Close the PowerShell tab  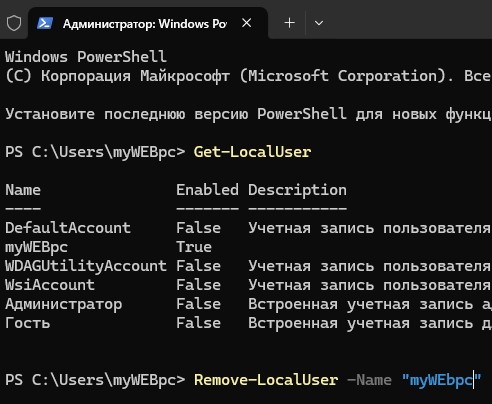coord(247,23)
